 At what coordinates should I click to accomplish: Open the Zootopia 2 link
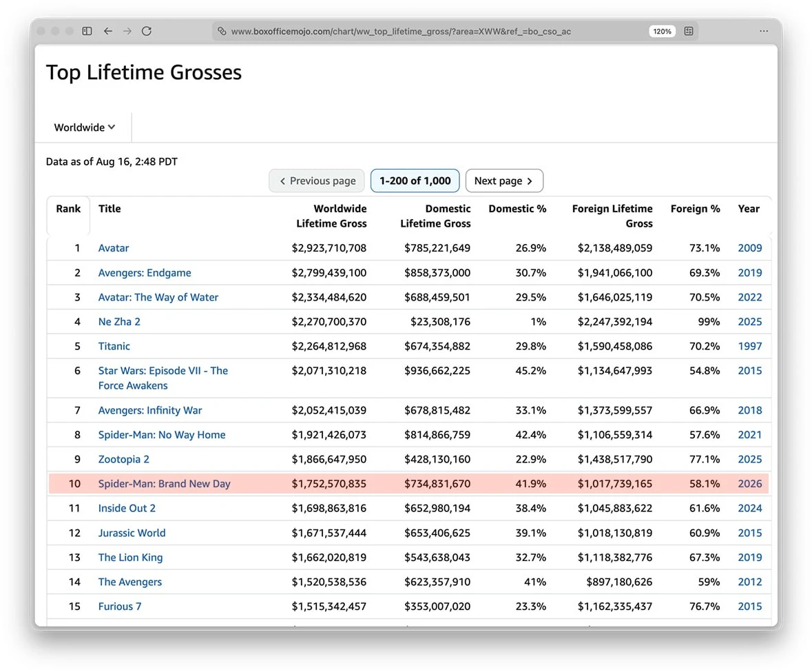click(124, 460)
